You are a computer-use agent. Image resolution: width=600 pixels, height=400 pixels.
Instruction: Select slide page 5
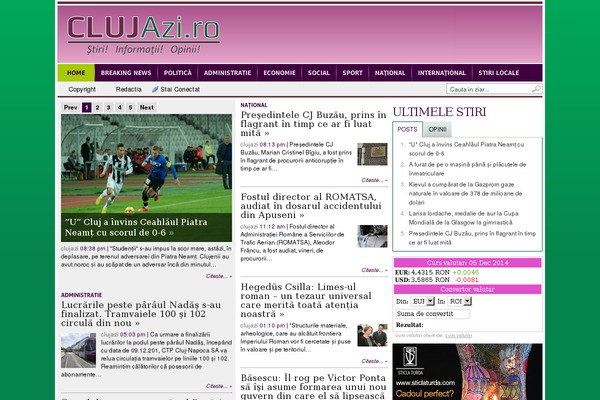pyautogui.click(x=130, y=108)
